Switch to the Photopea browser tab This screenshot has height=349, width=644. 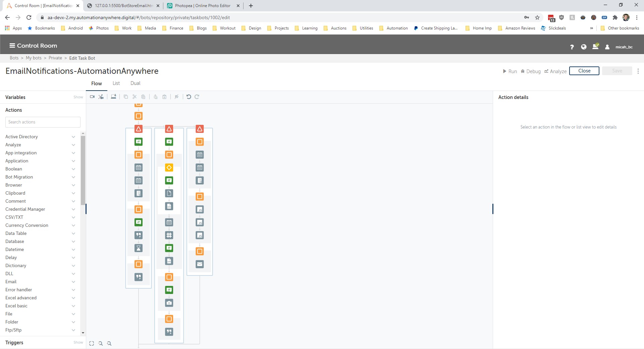203,6
